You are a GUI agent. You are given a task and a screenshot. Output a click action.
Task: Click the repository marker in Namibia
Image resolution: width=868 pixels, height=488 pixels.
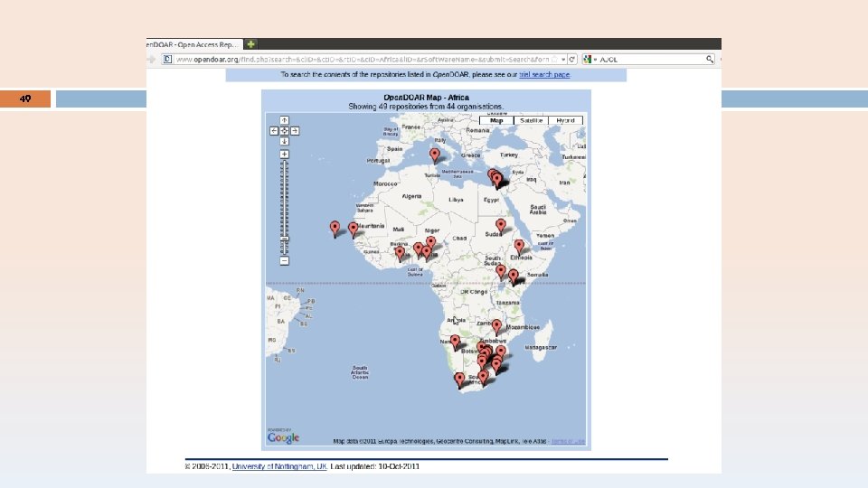coord(455,343)
